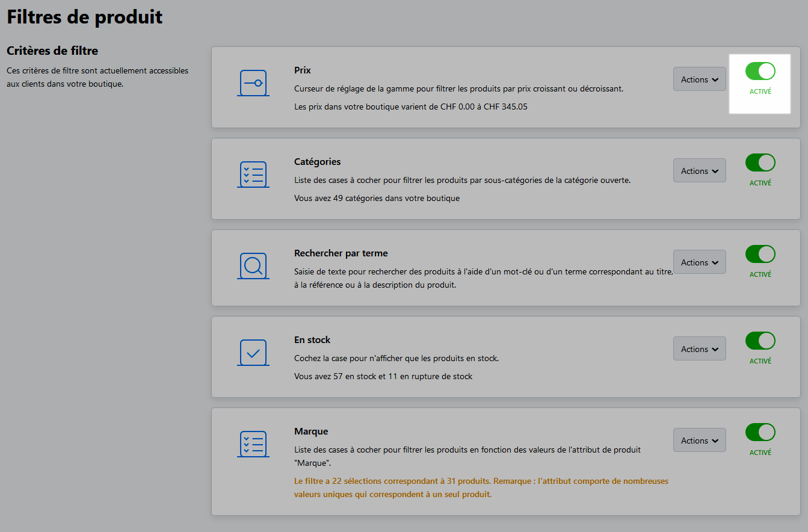Turn off the Catégories filter switch

[760, 162]
